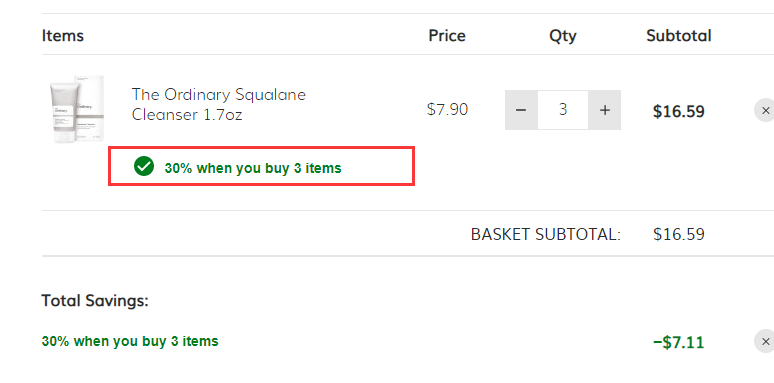Click the cleanser product thumbnail image
The width and height of the screenshot is (774, 383).
[x=77, y=109]
